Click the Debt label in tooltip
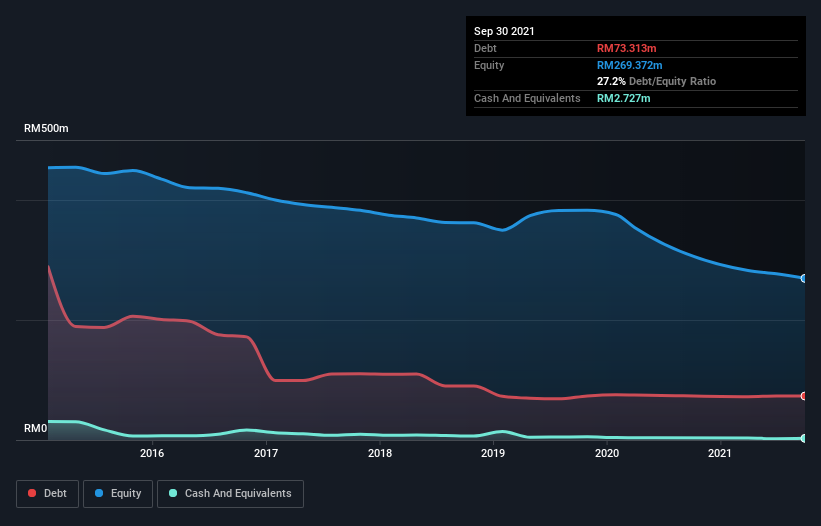 485,48
